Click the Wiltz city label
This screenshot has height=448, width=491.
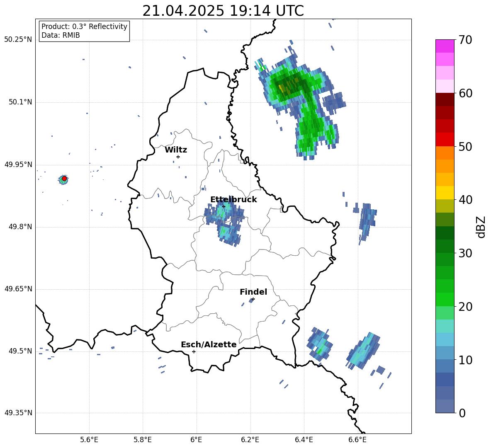[176, 150]
